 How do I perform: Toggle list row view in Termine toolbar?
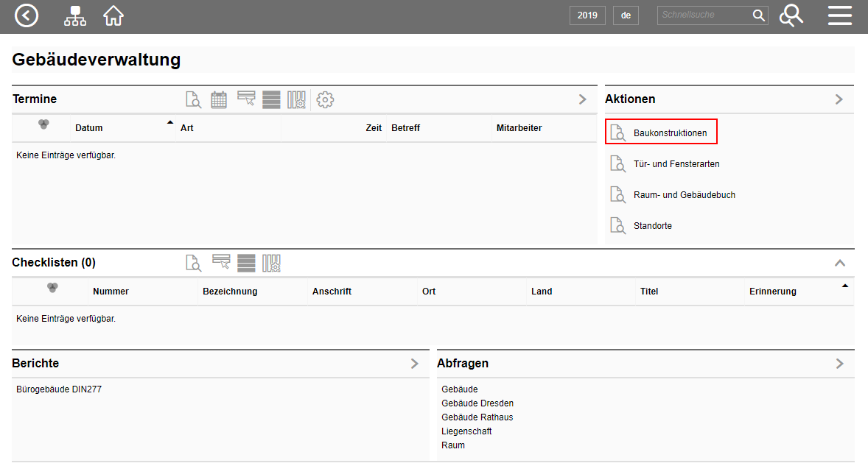[x=271, y=100]
